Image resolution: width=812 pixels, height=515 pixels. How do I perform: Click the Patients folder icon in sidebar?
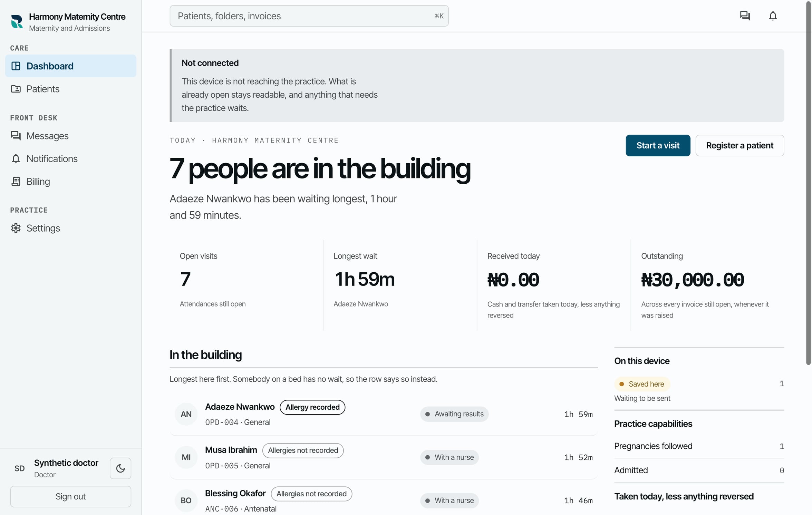coord(16,89)
